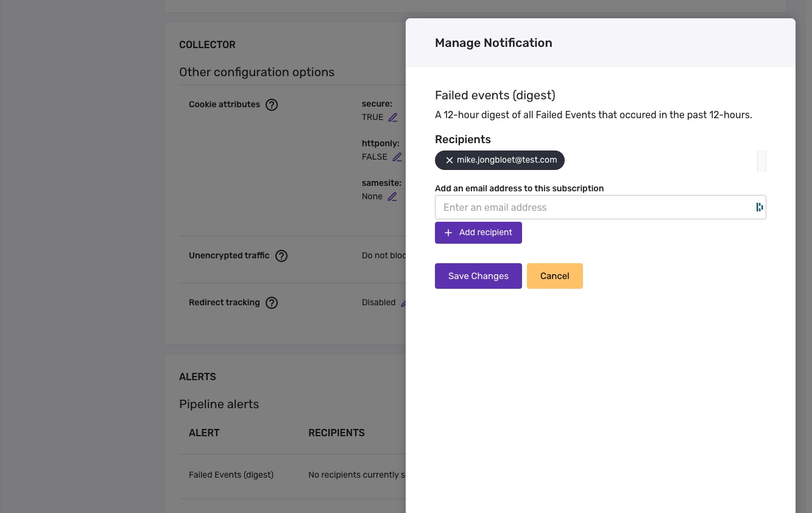
Task: Select the mike.jongbloet@test.com recipient chip
Action: (x=500, y=160)
